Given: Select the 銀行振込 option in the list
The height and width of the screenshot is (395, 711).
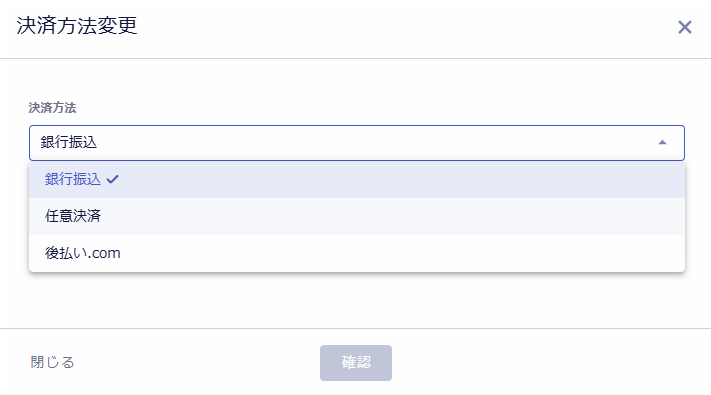Looking at the screenshot, I should (357, 180).
